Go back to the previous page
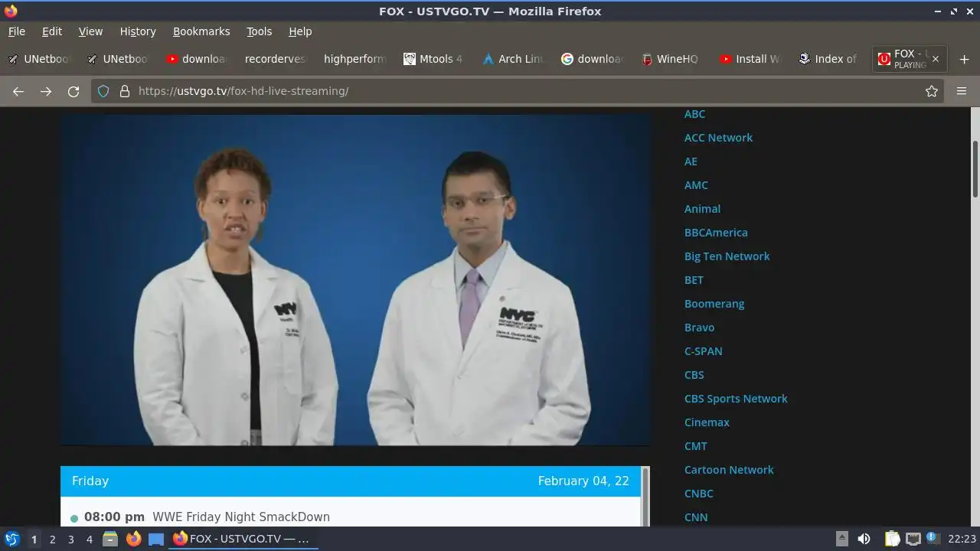The width and height of the screenshot is (980, 551). 18,91
